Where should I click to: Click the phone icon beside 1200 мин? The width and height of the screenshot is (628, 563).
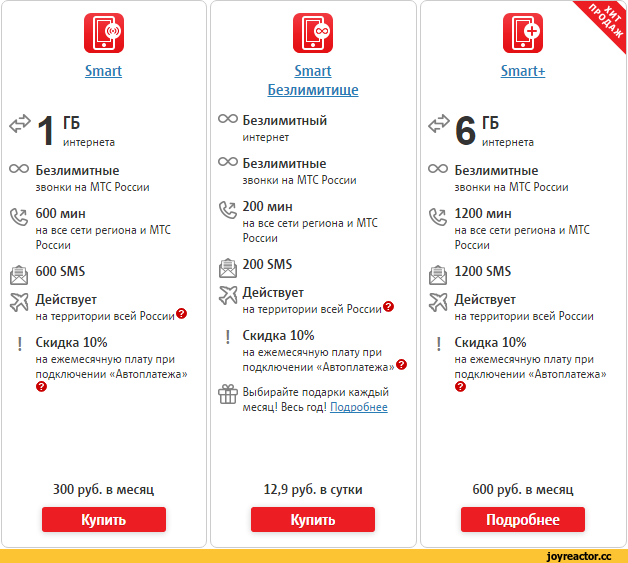point(438,217)
